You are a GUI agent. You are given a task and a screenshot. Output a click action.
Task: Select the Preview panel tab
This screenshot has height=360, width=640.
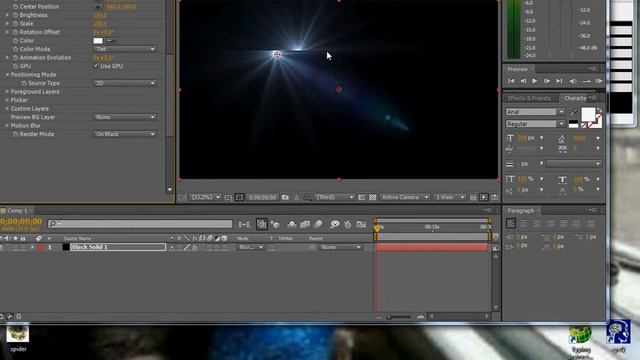pyautogui.click(x=518, y=69)
